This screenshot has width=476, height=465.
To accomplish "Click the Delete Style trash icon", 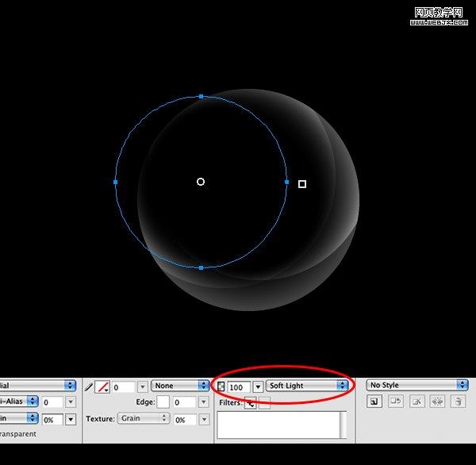I will [x=458, y=402].
